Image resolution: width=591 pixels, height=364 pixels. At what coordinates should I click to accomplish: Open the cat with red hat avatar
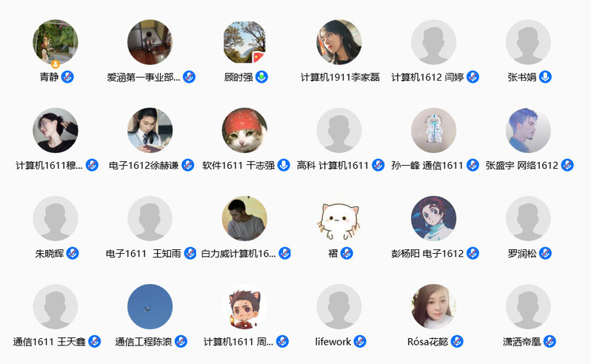(244, 130)
